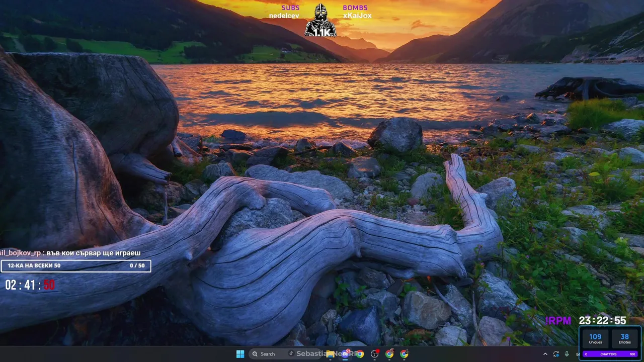Viewport: 644px width, 362px height.
Task: Click the 02:41:50 countdown timer
Action: click(x=30, y=285)
